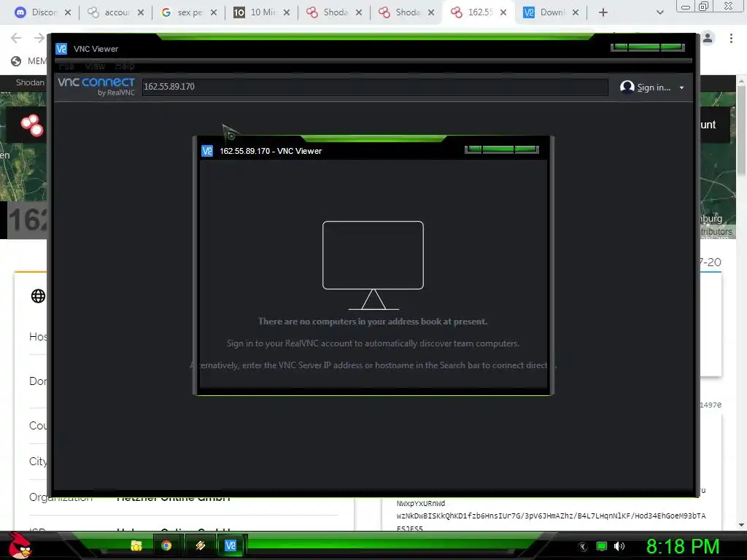The image size is (747, 560).
Task: Close the 162.55 browser tab
Action: pos(503,12)
